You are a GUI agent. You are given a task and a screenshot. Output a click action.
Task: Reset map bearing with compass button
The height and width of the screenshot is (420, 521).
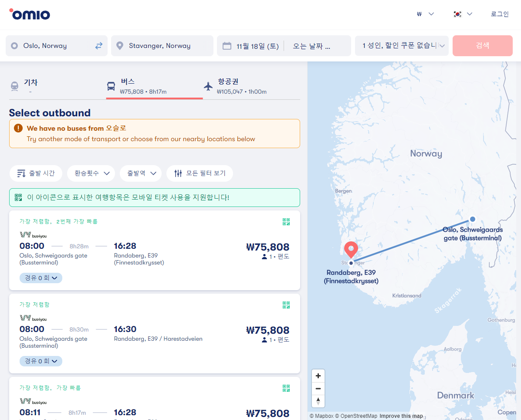pos(318,401)
